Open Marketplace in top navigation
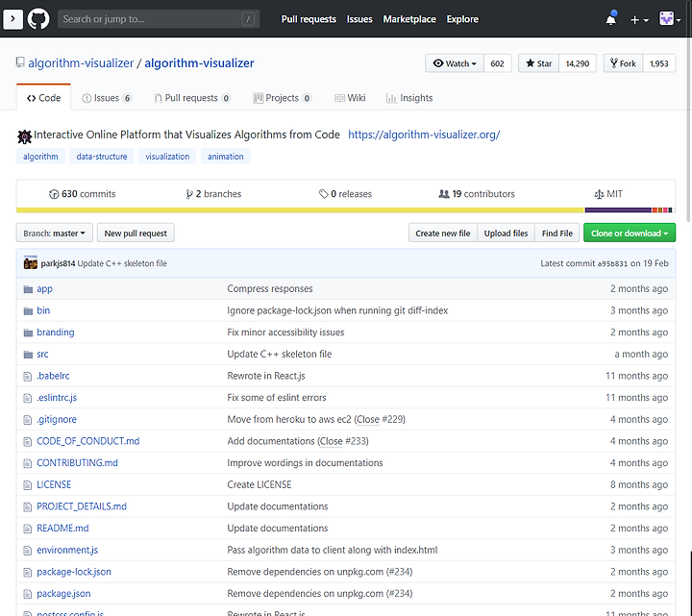Screen dimensions: 692x616 (409, 19)
